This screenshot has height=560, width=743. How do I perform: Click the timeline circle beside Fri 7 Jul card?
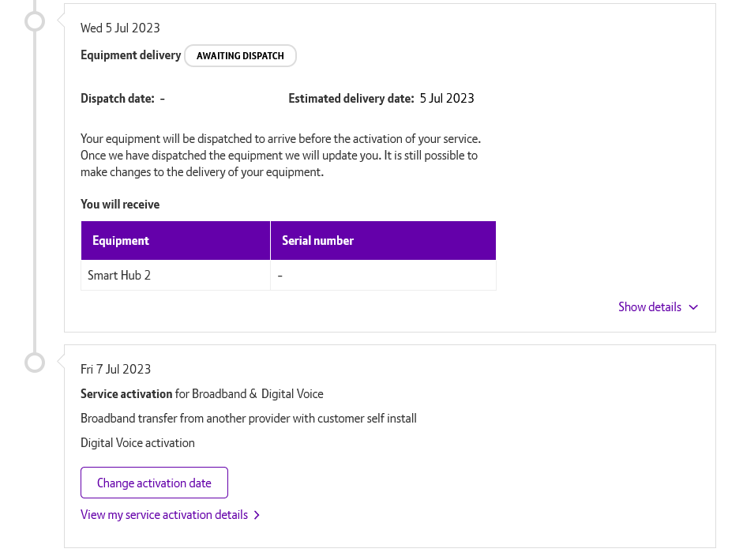(x=35, y=362)
